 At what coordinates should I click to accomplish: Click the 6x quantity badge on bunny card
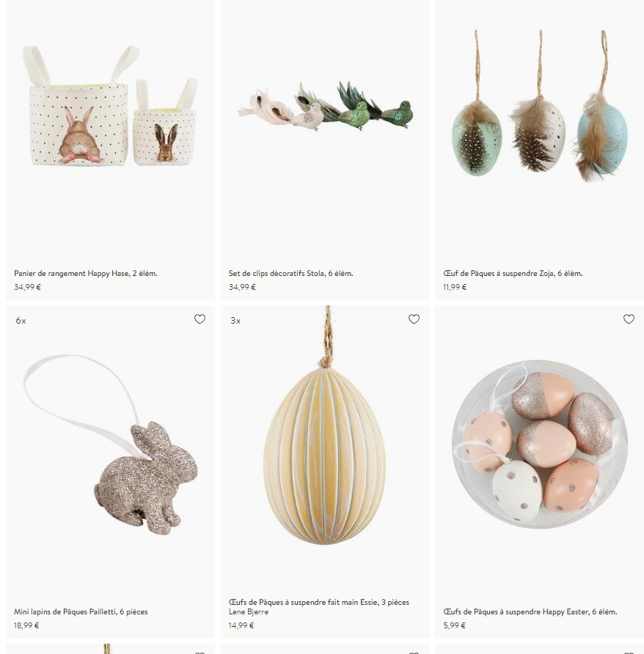click(x=21, y=321)
